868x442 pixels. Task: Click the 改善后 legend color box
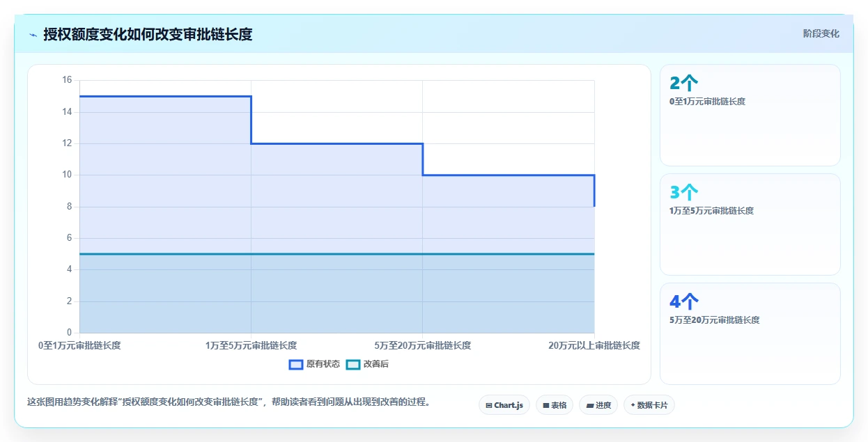[x=353, y=364]
